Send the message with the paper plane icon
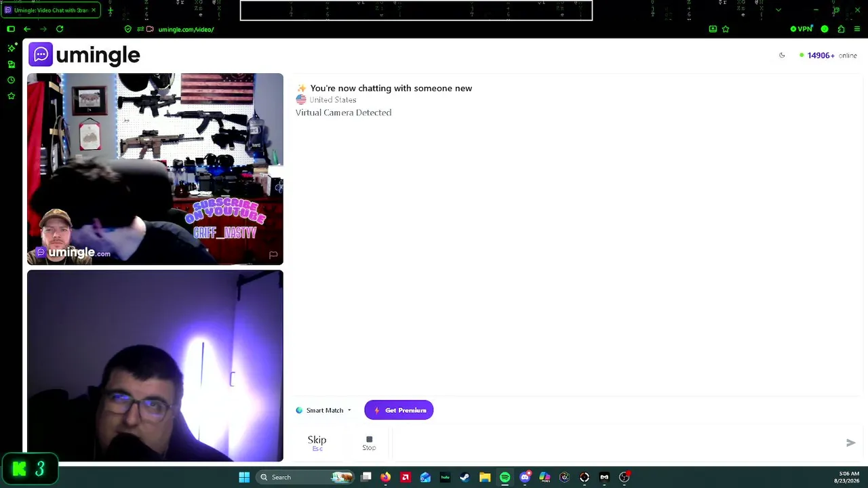 coord(850,443)
